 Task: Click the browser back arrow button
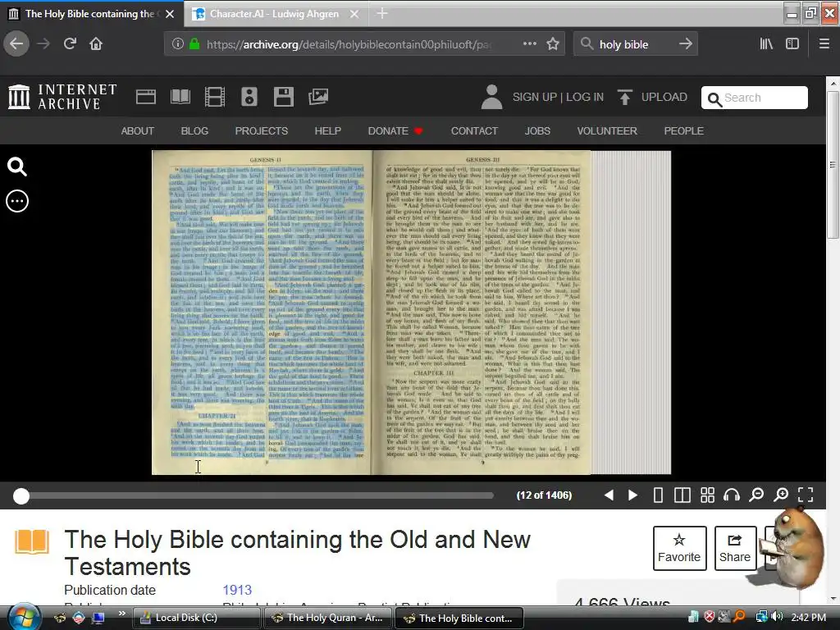[x=16, y=44]
